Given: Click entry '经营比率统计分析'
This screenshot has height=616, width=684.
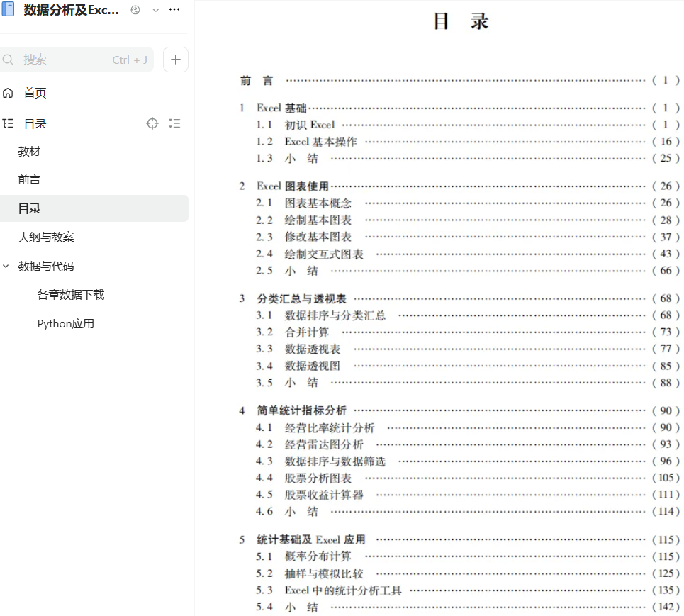Looking at the screenshot, I should point(330,428).
